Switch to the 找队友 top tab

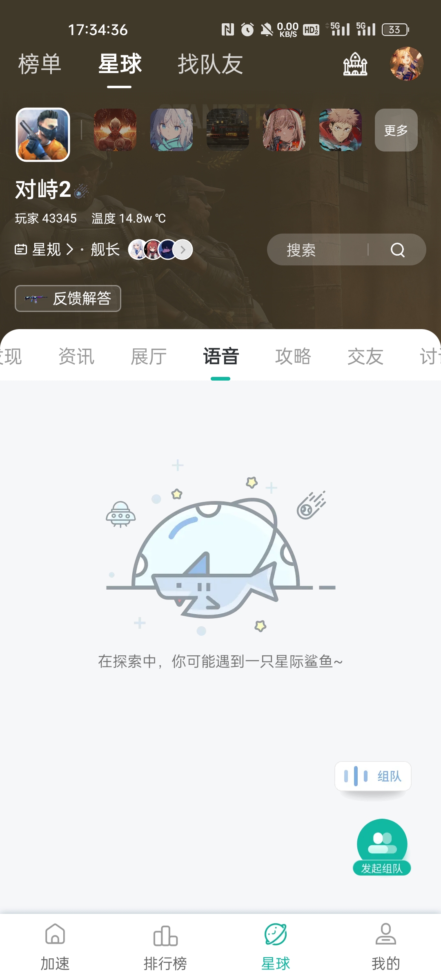coord(210,65)
